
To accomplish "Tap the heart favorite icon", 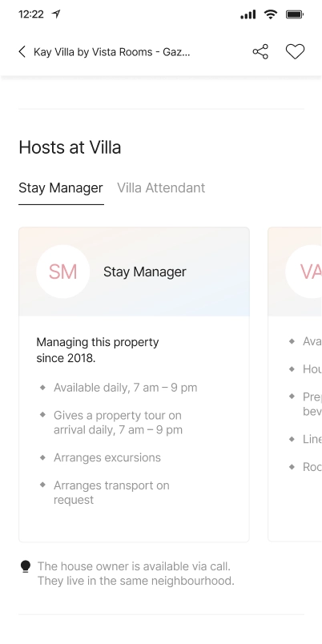I will tap(295, 52).
